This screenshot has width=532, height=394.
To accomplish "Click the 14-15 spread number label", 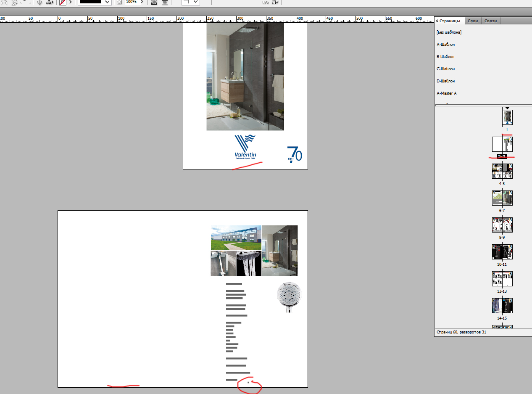I will point(502,318).
